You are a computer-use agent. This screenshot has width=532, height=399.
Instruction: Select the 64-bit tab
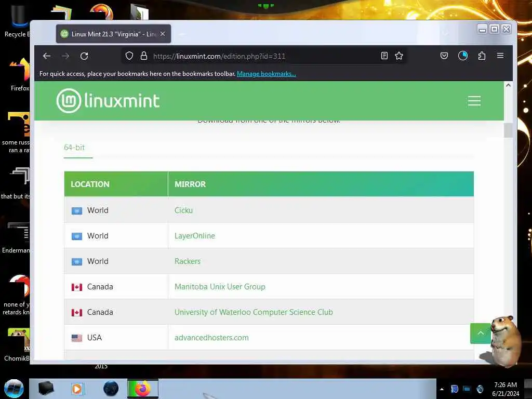tap(74, 148)
